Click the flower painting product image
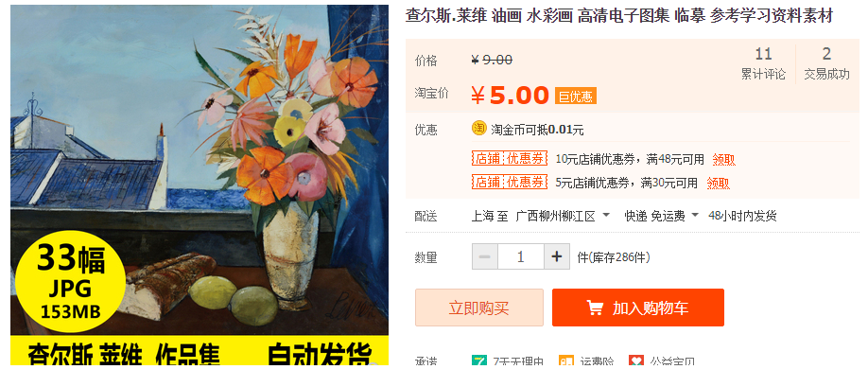 [x=200, y=185]
